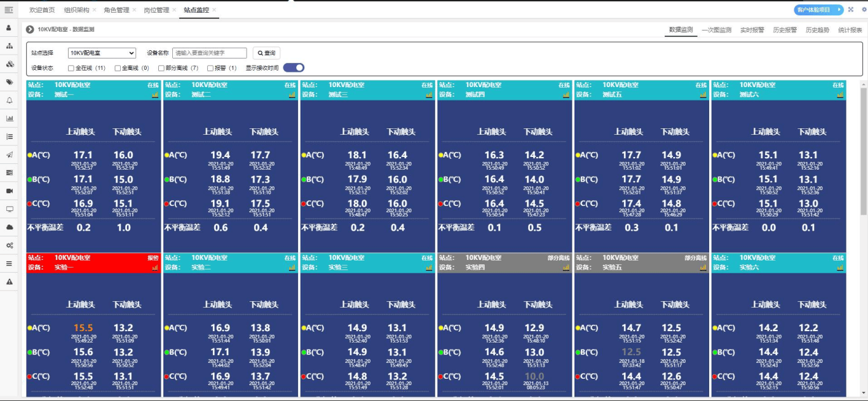This screenshot has width=868, height=401.
Task: Go to the 统计报表 view link
Action: (850, 30)
